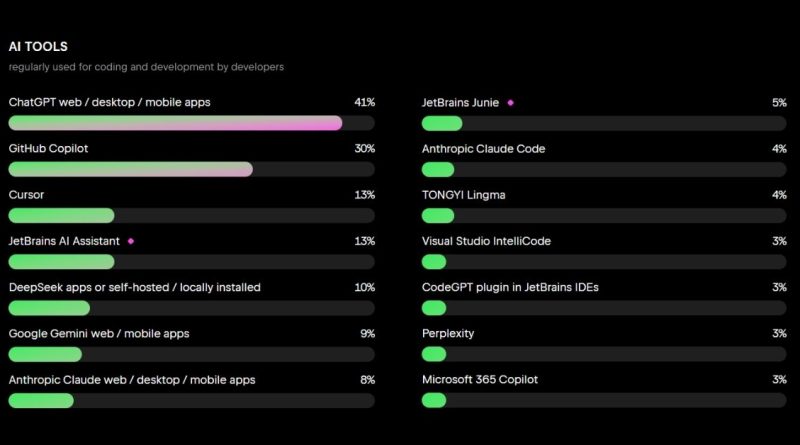800x445 pixels.
Task: Click the ChatGPT web / desktop / mobile apps label
Action: pos(109,102)
